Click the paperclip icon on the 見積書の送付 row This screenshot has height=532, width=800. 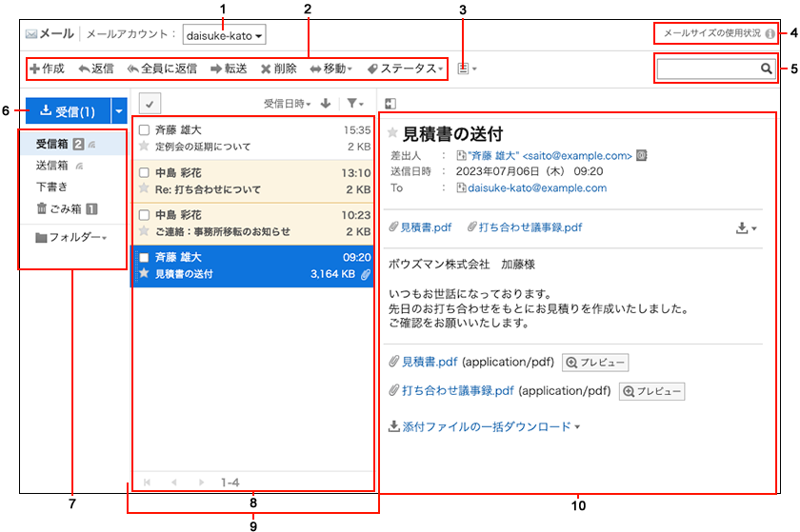pyautogui.click(x=366, y=274)
